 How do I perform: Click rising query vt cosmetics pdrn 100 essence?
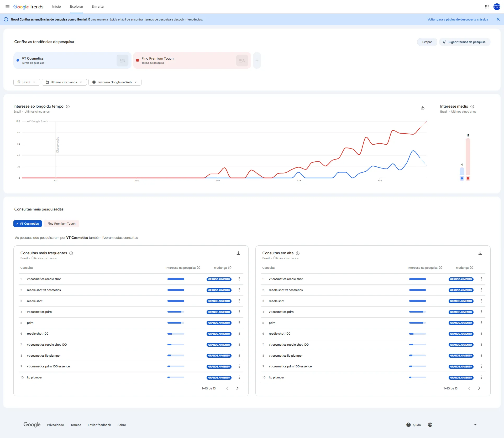[x=290, y=367]
